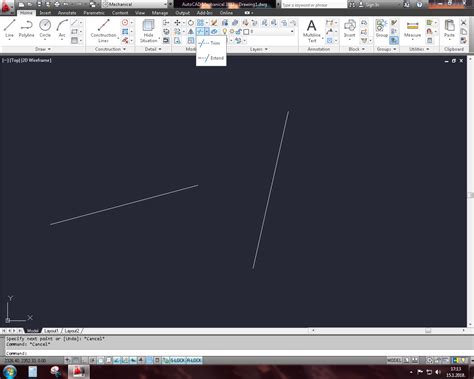Screen dimensions: 474x379
Task: Expand the Utilities panel
Action: (419, 49)
